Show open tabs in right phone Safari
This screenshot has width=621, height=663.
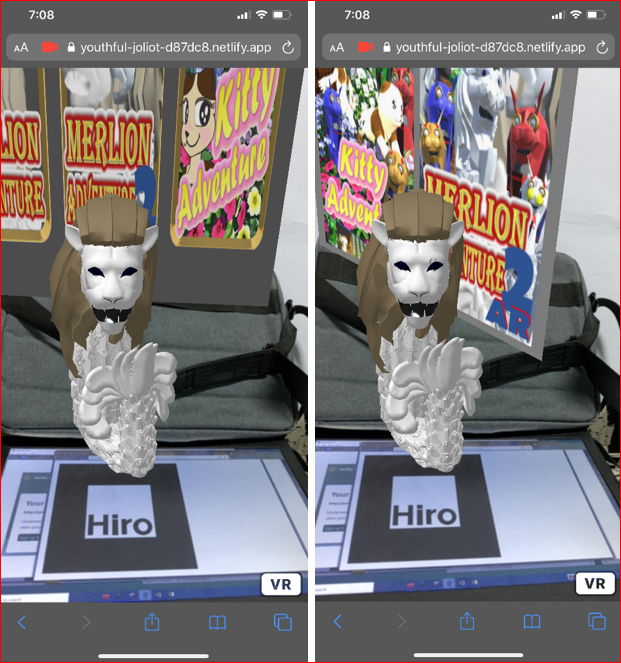(597, 622)
